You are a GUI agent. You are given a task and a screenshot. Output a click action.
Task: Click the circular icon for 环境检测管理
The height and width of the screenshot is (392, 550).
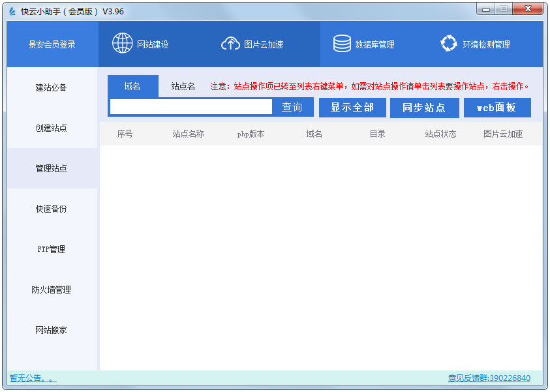point(449,44)
